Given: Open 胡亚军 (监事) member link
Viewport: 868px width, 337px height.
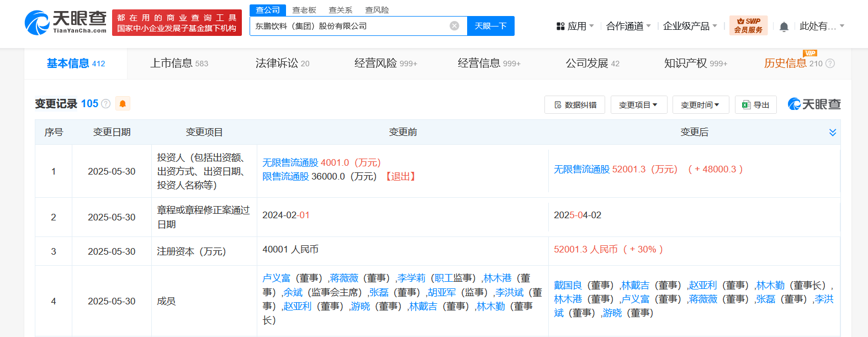Looking at the screenshot, I should point(442,292).
